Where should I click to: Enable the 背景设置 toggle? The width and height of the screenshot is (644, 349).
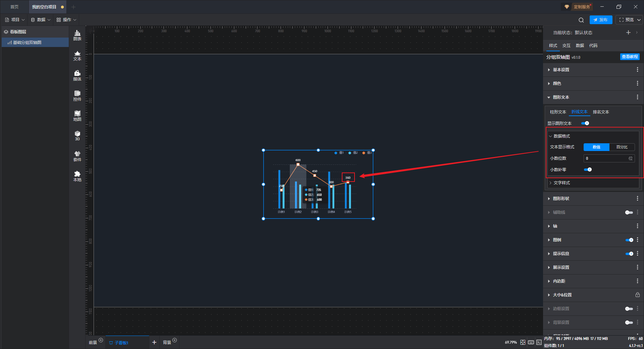tap(629, 322)
